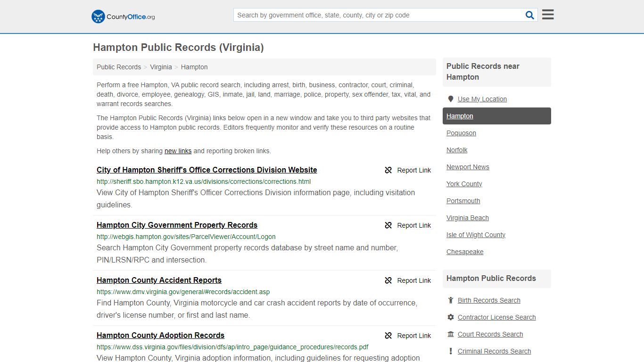
Task: Open Birth Records Search link
Action: 489,300
